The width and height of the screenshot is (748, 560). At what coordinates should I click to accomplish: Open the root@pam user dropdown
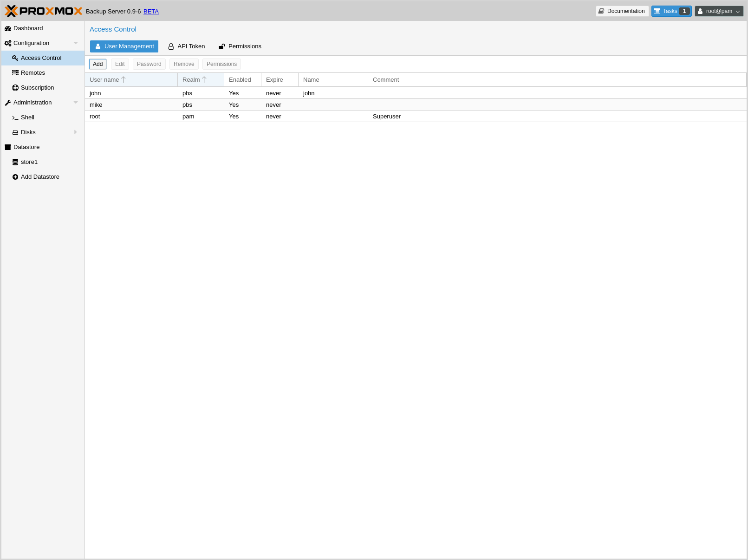(719, 11)
